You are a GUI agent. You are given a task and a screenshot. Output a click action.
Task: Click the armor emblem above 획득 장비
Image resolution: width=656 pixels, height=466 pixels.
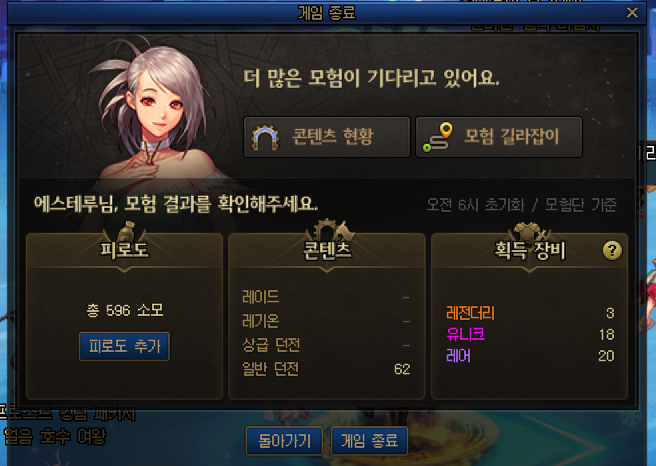coord(529,231)
